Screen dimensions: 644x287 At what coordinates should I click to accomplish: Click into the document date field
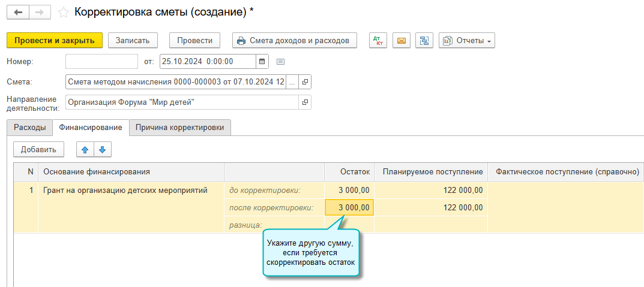[208, 62]
